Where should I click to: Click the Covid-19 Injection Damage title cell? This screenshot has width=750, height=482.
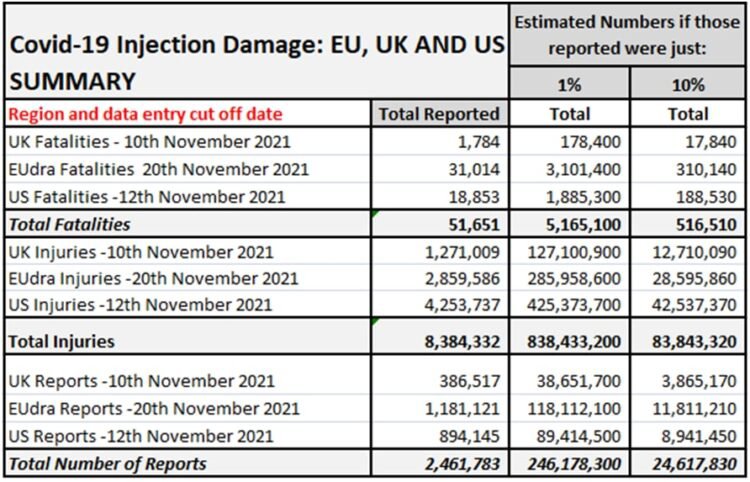point(255,62)
